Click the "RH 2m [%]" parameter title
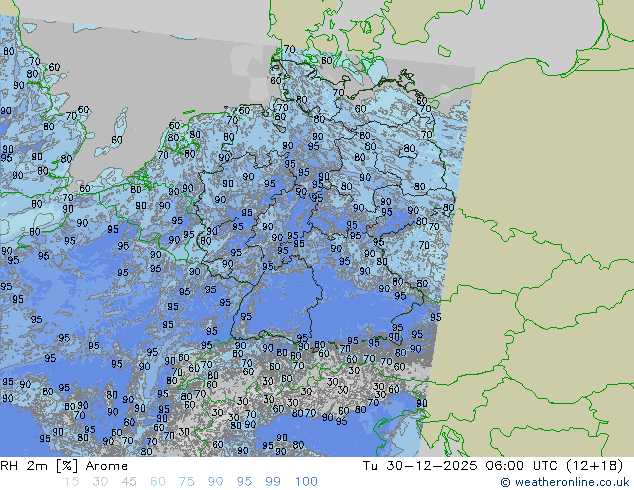Screen dimensions: 634x490 (39, 466)
